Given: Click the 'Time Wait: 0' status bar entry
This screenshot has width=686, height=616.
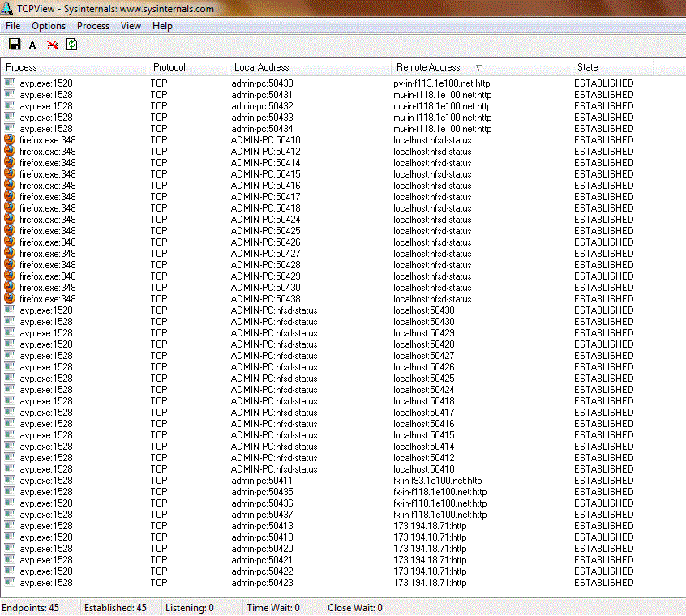Looking at the screenshot, I should click(x=273, y=608).
